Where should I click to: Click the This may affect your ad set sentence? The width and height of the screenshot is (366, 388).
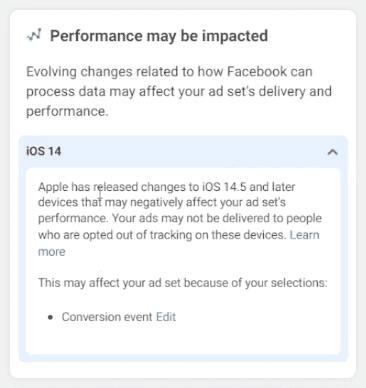pos(183,283)
